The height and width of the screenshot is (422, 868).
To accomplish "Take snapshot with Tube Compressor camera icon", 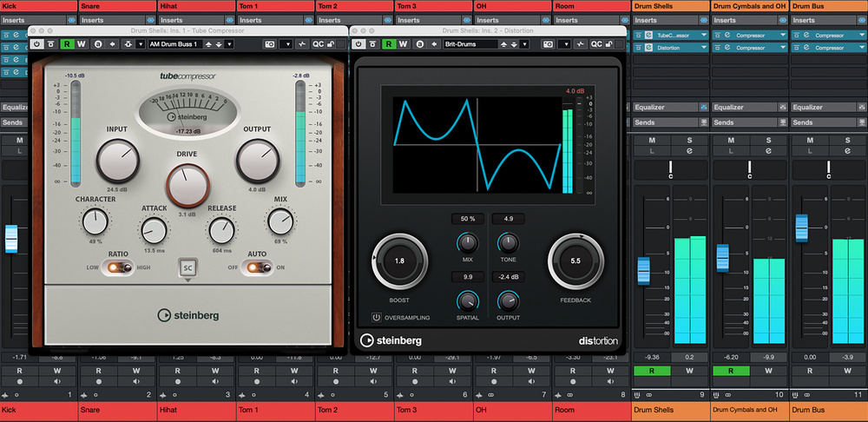I will tap(270, 43).
